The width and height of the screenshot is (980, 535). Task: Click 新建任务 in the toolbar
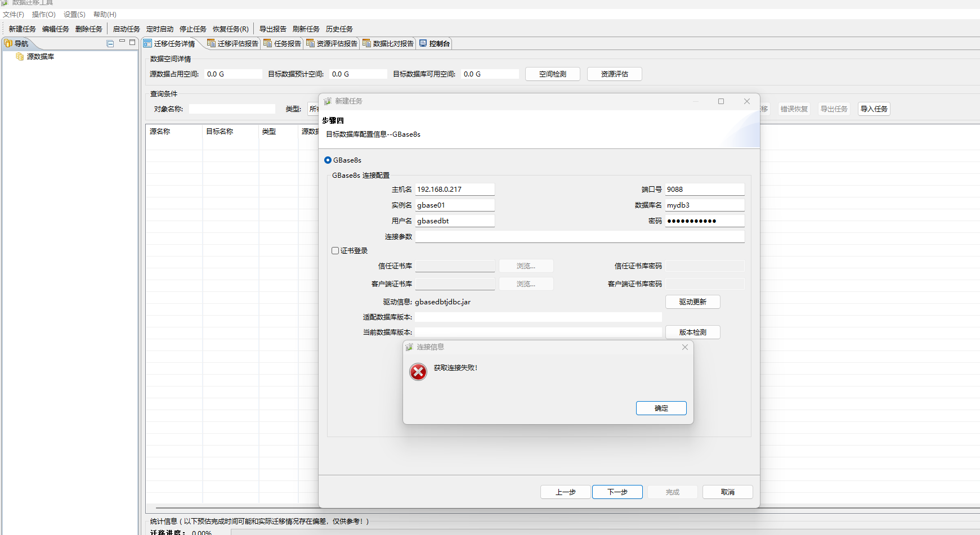(22, 29)
